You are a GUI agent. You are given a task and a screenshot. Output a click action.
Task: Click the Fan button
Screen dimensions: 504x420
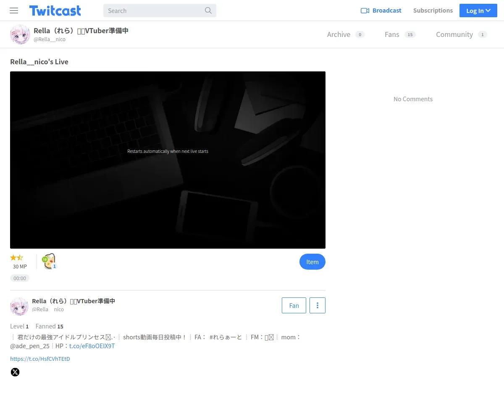[x=294, y=305]
